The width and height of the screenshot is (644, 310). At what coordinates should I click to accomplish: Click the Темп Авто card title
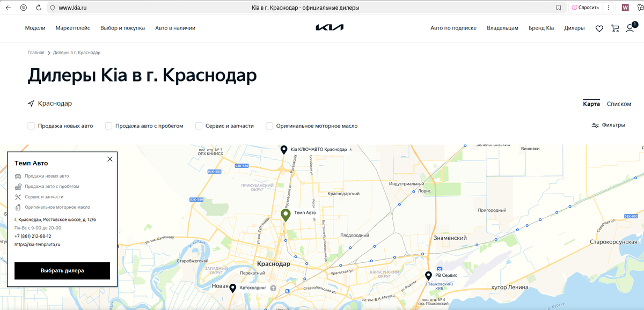click(x=31, y=163)
